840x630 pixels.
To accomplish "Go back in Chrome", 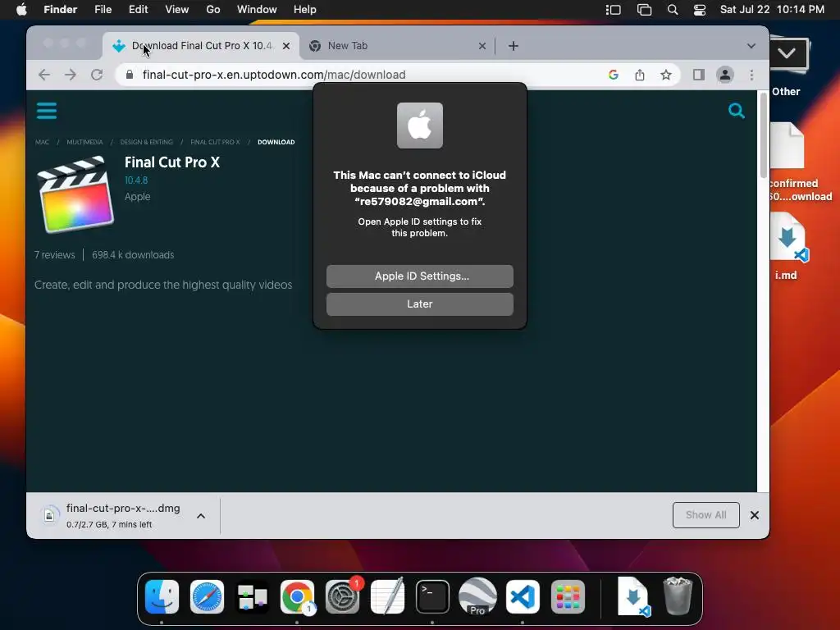I will [x=44, y=75].
